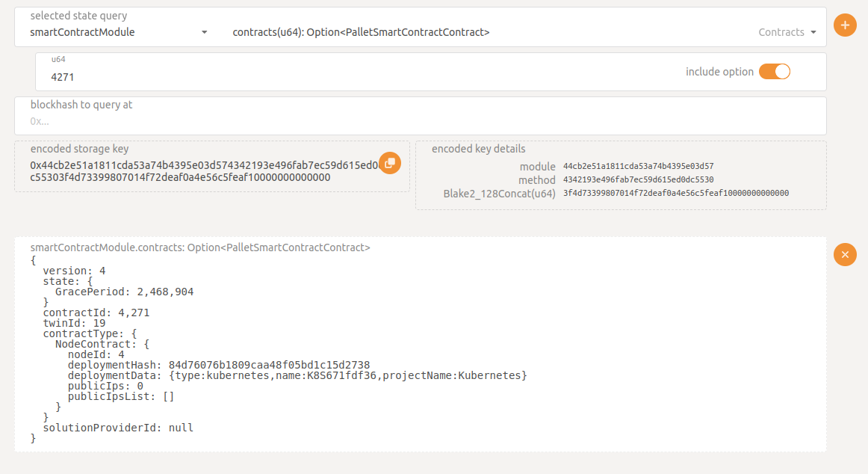Click the deploymentData line in results

click(x=297, y=375)
